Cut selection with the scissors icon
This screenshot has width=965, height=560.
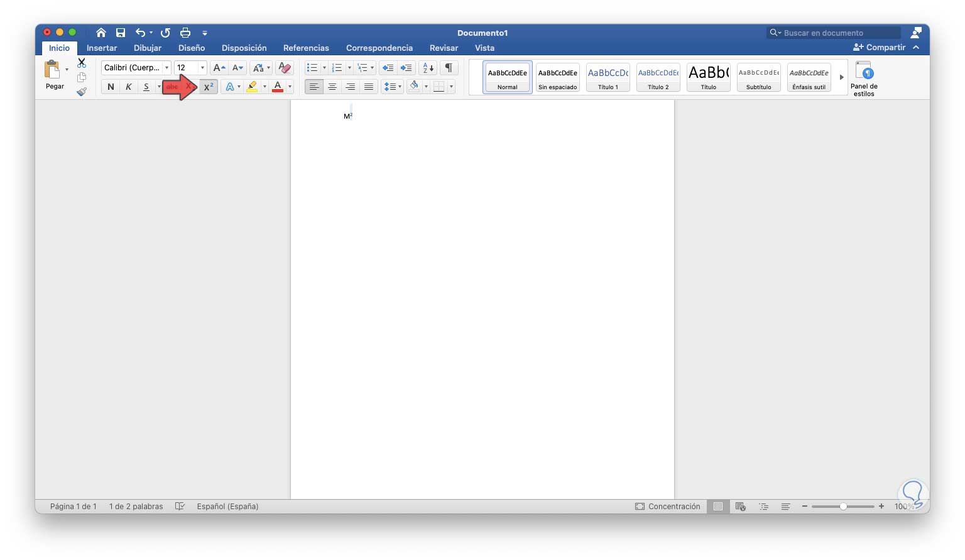pos(82,63)
